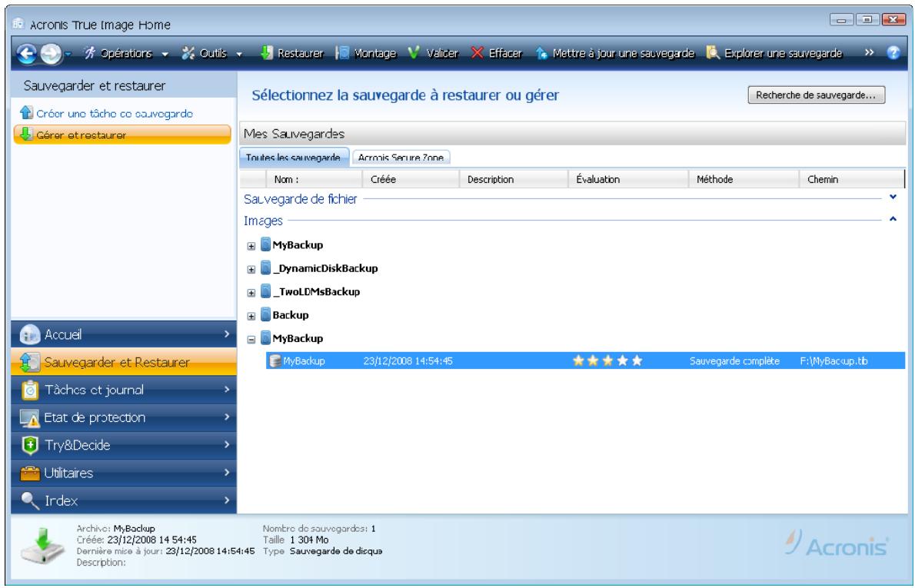Collapse the Images group chevron

[x=893, y=219]
